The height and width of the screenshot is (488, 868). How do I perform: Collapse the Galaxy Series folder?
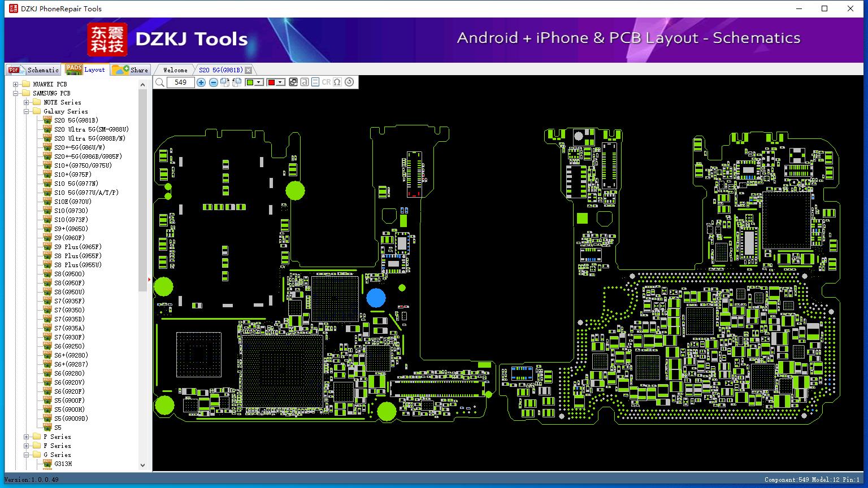pos(27,111)
